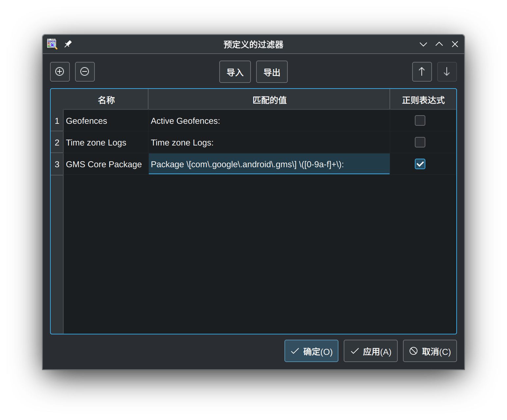This screenshot has width=507, height=420.
Task: Uncheck regex for GMS Core Package
Action: tap(420, 164)
